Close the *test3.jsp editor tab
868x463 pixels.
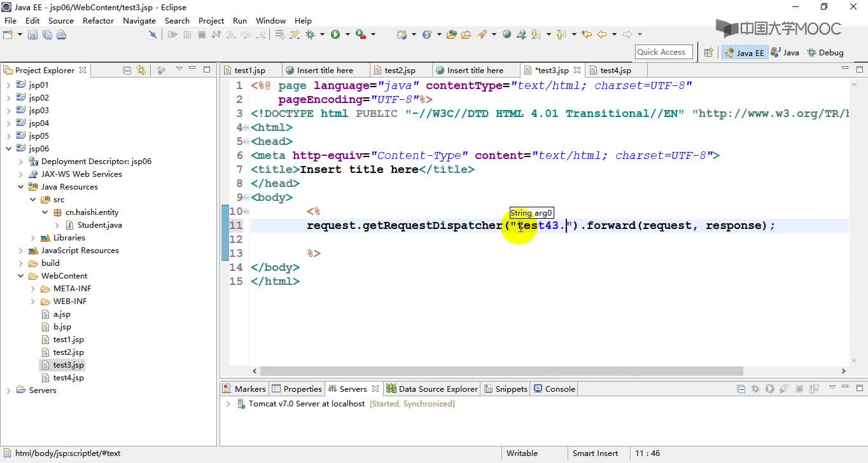[x=577, y=71]
